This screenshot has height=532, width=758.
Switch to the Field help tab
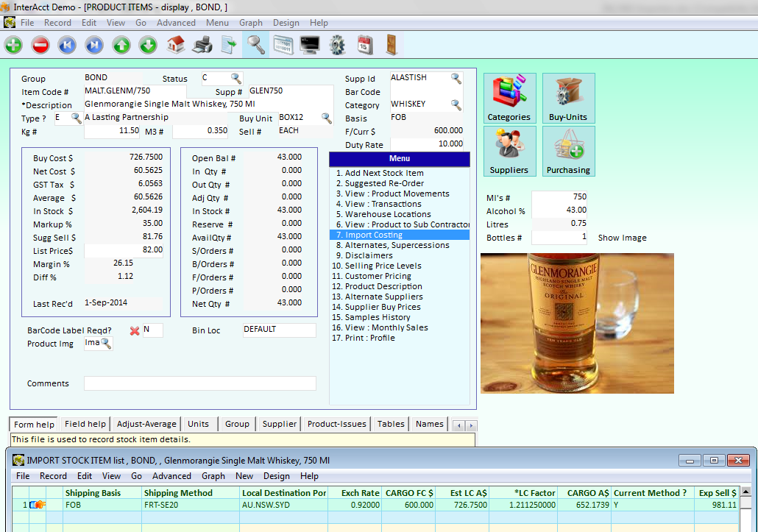click(x=85, y=424)
